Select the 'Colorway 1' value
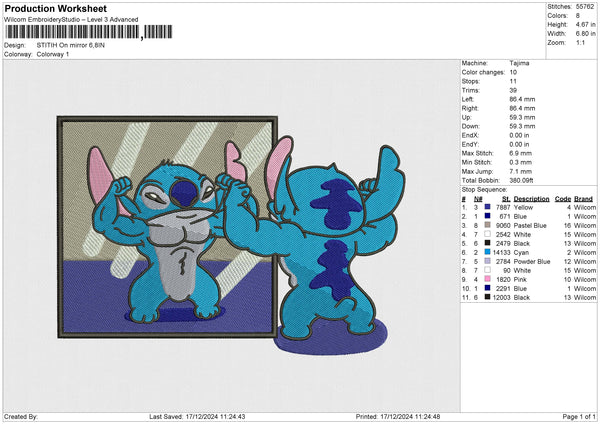Viewport: 600px width, 424px height. click(53, 54)
